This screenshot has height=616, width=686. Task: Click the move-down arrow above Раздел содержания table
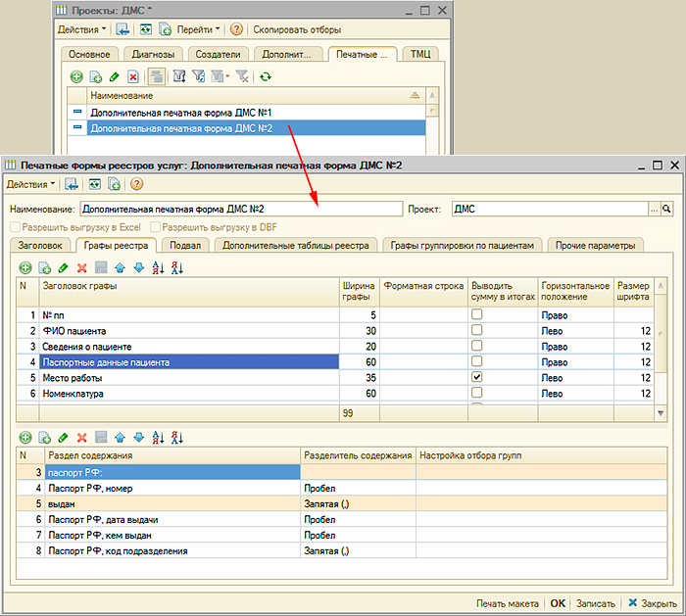click(x=138, y=437)
